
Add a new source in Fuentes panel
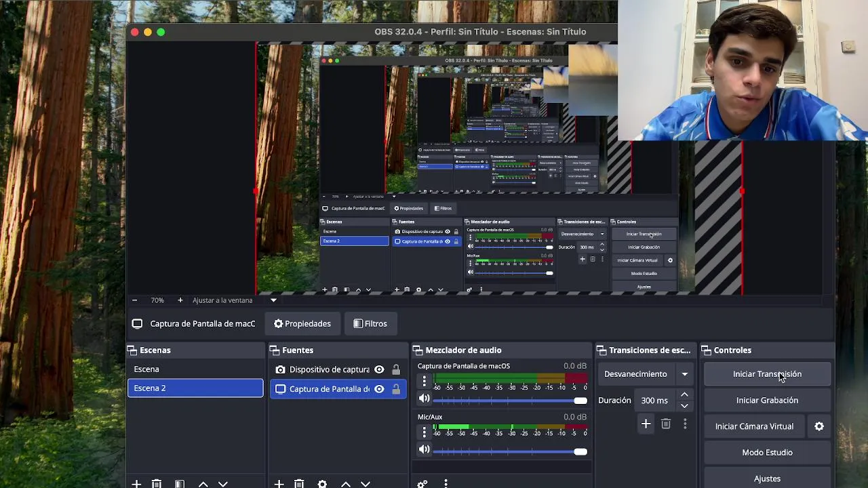point(279,483)
